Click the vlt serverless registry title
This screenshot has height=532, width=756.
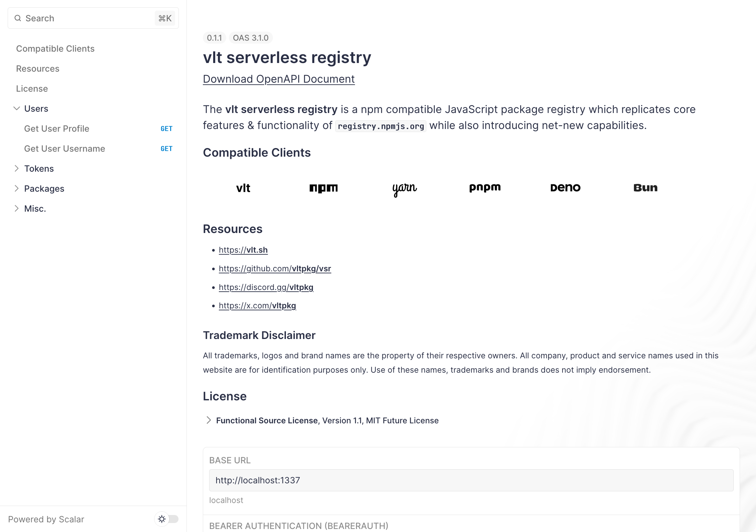[x=287, y=57]
